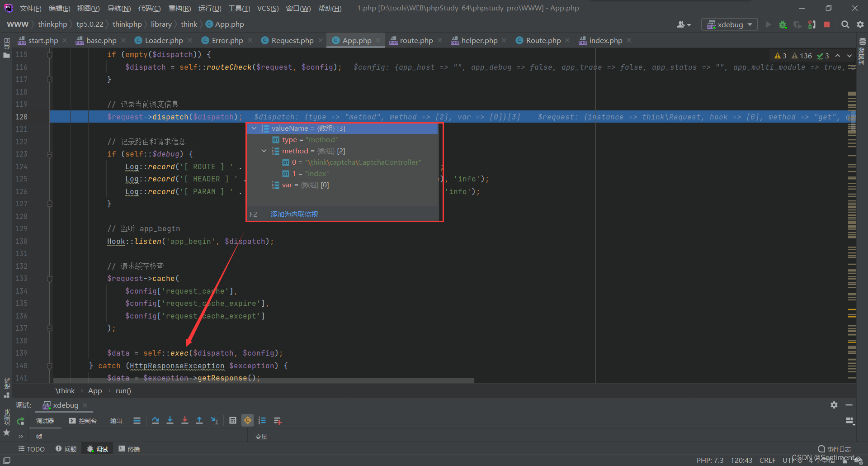
Task: Open the xdebug run configuration dropdown
Action: 730,24
